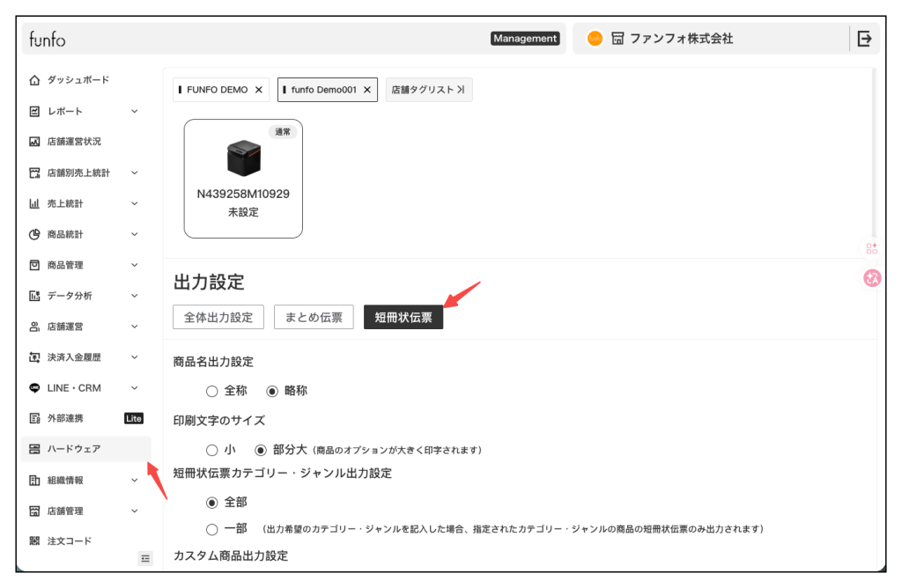Select the N439258M10929 printer card

coord(243,179)
